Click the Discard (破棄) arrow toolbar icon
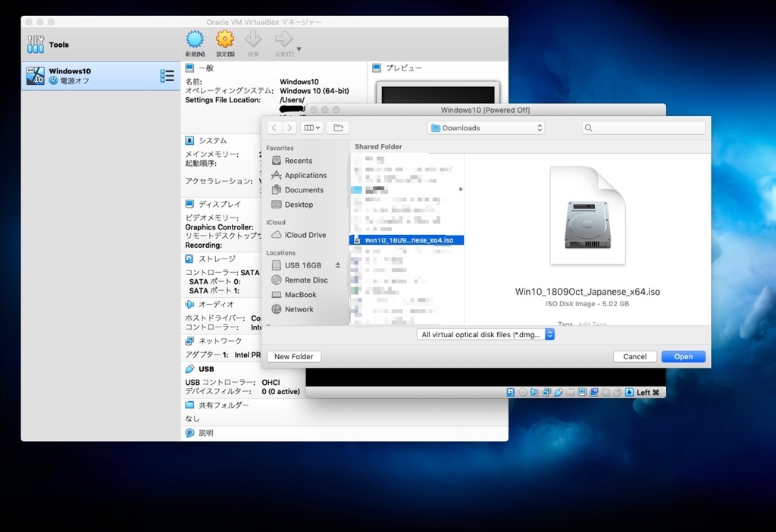The width and height of the screenshot is (776, 532). [x=253, y=39]
